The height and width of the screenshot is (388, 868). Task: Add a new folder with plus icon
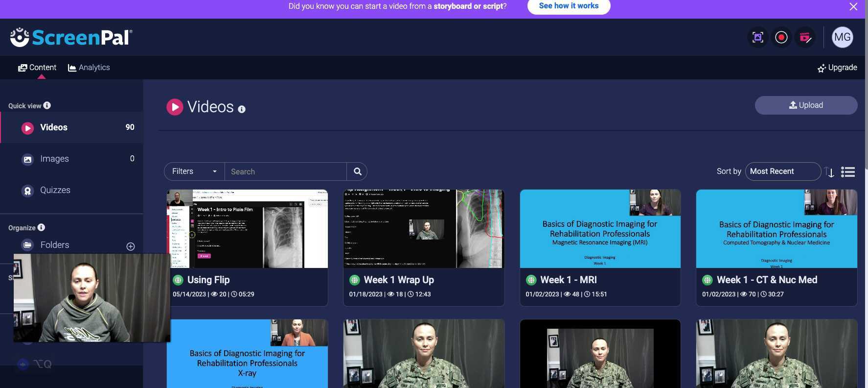point(131,246)
